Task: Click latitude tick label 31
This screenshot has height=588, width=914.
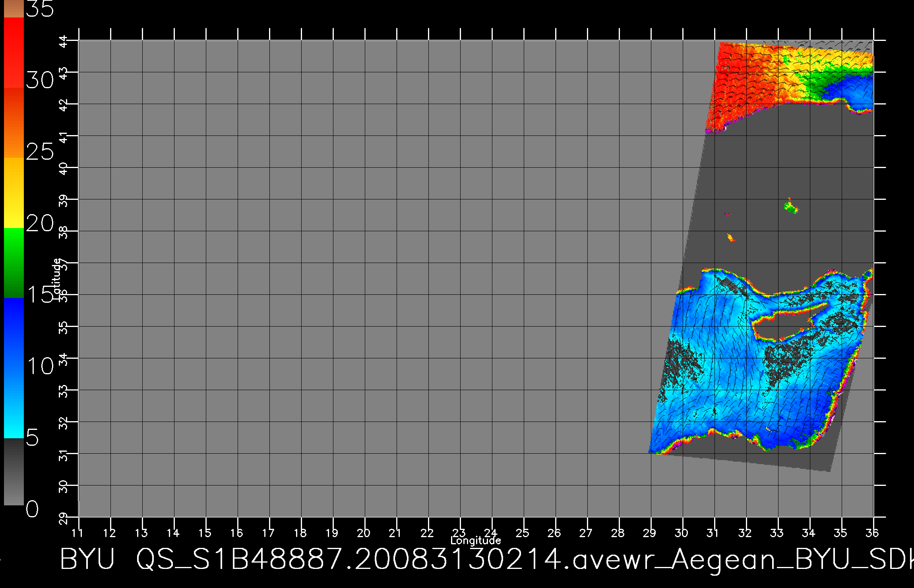Action: pyautogui.click(x=64, y=456)
